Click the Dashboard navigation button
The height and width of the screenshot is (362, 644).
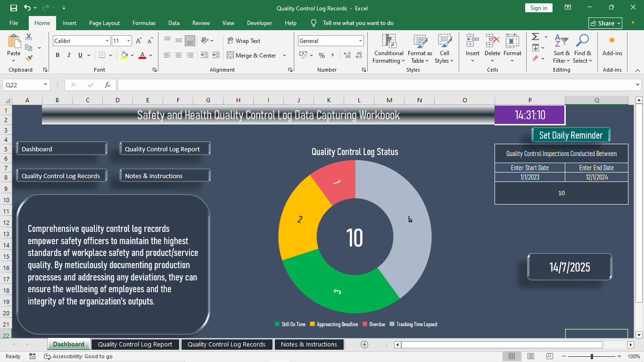pyautogui.click(x=61, y=149)
